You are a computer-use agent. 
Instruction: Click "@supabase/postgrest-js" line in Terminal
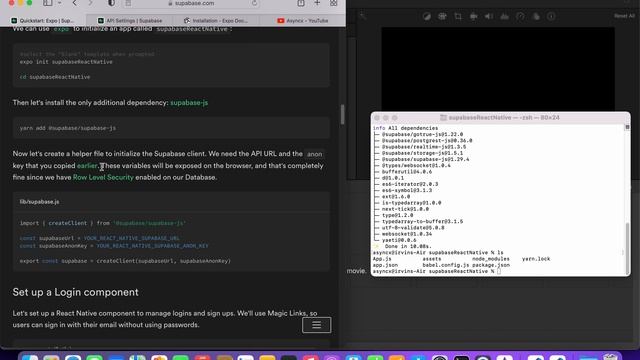427,140
